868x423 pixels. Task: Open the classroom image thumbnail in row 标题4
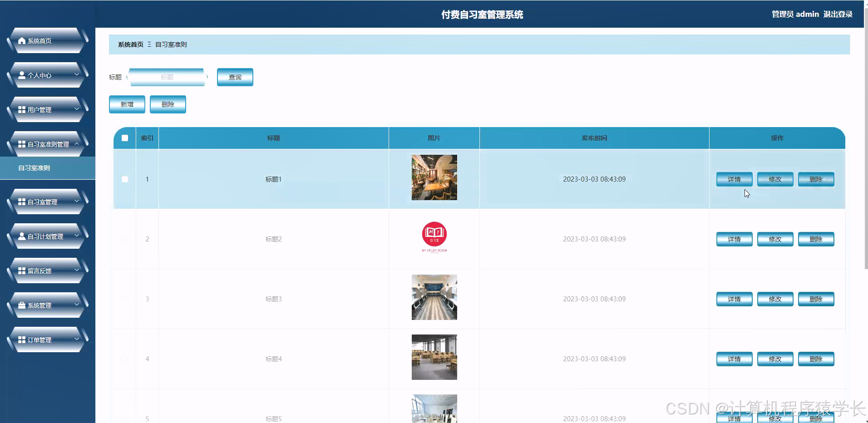coord(434,357)
